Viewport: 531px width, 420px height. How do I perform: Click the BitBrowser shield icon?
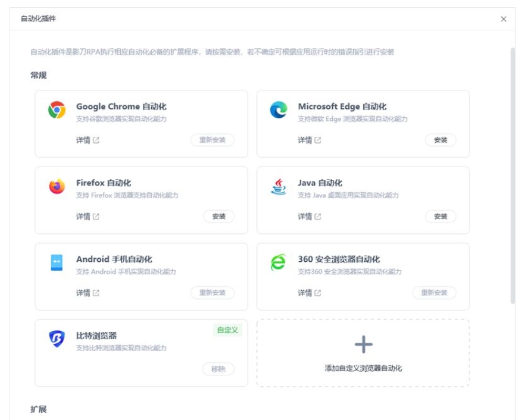[57, 338]
